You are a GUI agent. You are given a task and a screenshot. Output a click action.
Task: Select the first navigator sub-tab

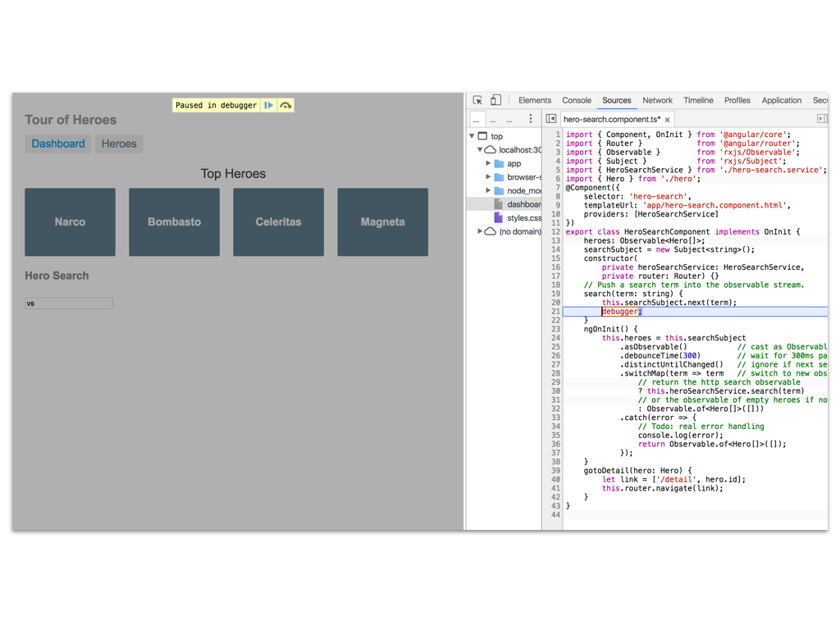tap(477, 120)
